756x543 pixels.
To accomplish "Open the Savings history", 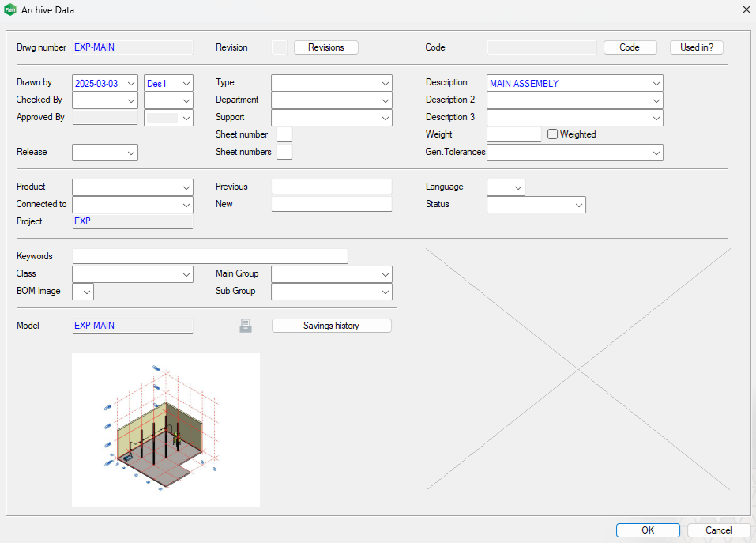I will [331, 326].
